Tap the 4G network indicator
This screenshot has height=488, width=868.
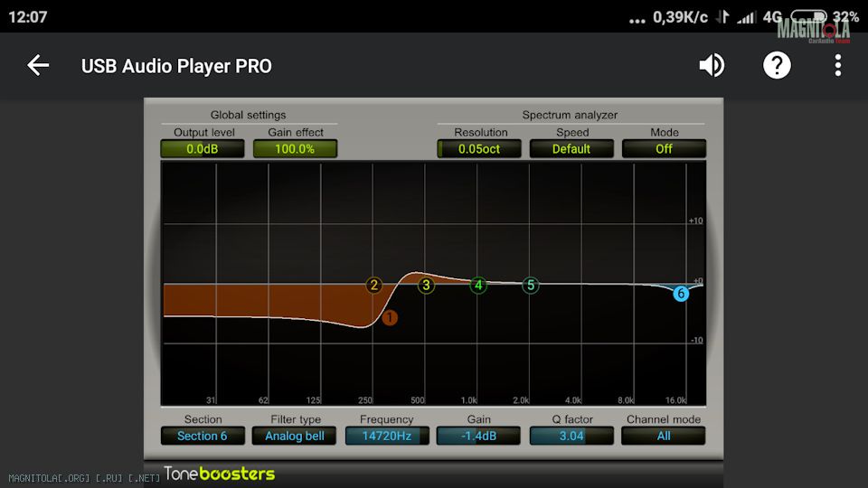tap(772, 16)
